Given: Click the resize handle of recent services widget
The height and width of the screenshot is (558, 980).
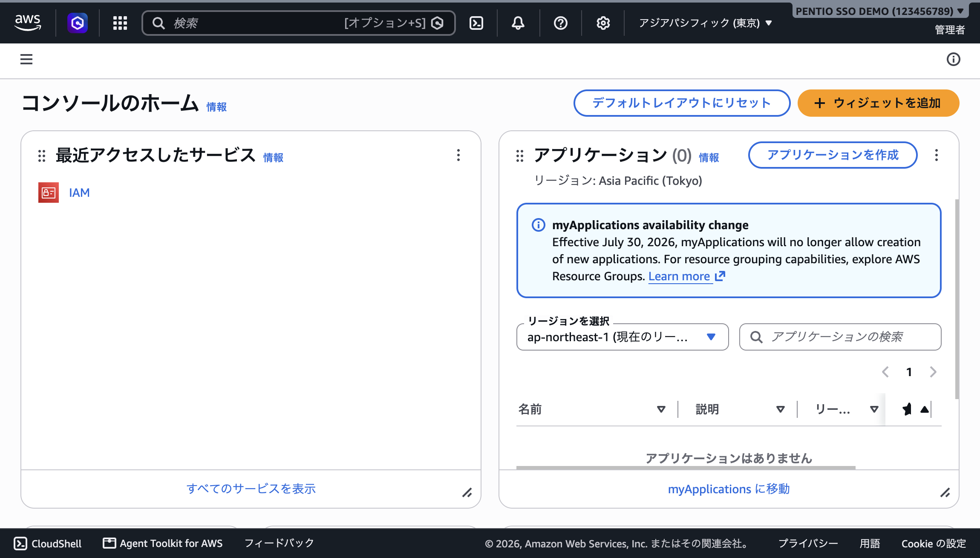Looking at the screenshot, I should click(x=467, y=493).
